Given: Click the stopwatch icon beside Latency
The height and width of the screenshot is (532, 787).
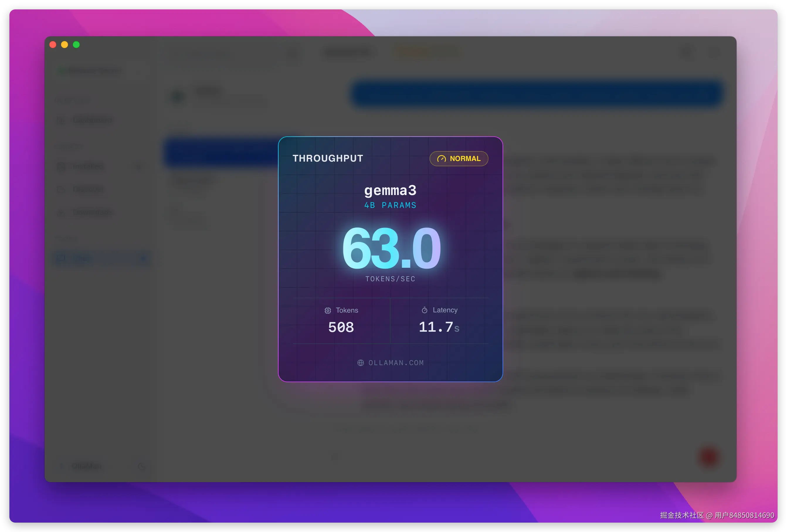Looking at the screenshot, I should click(x=424, y=310).
